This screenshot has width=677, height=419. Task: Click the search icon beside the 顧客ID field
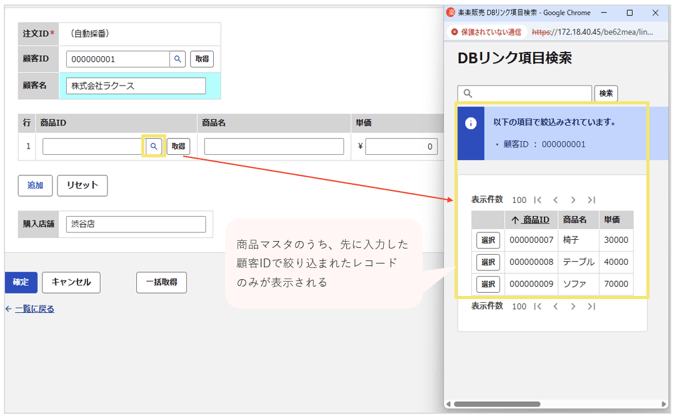click(177, 59)
